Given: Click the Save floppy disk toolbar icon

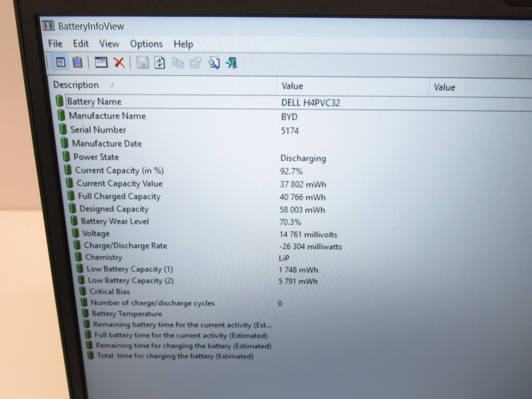Looking at the screenshot, I should click(143, 63).
